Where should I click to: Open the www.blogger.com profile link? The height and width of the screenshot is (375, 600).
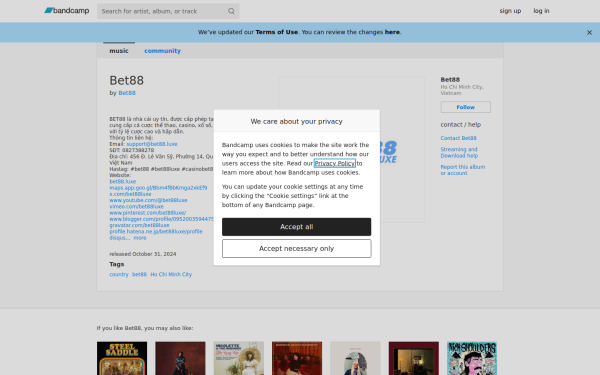click(161, 219)
